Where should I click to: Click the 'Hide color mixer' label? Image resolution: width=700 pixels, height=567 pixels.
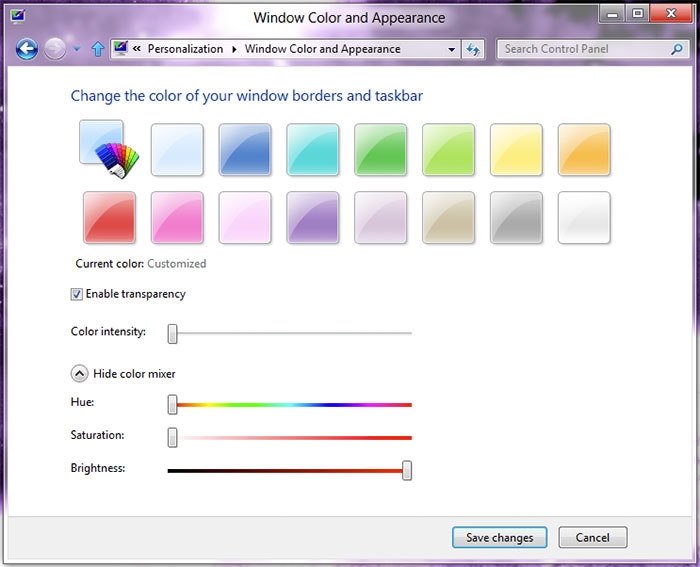point(134,374)
